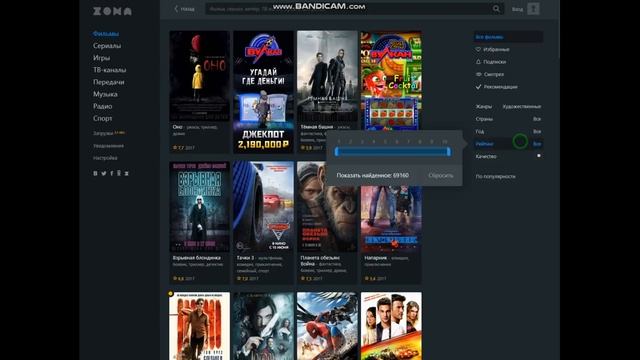640x360 pixels.
Task: Click Сбросить to reset rating filter
Action: [441, 175]
